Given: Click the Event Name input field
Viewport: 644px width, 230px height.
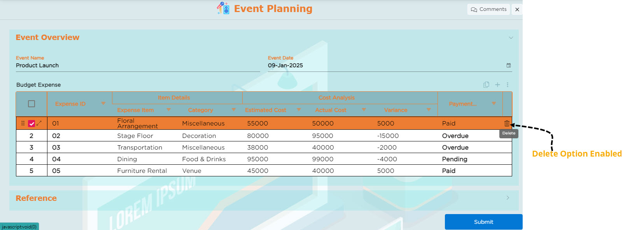Looking at the screenshot, I should pos(138,66).
